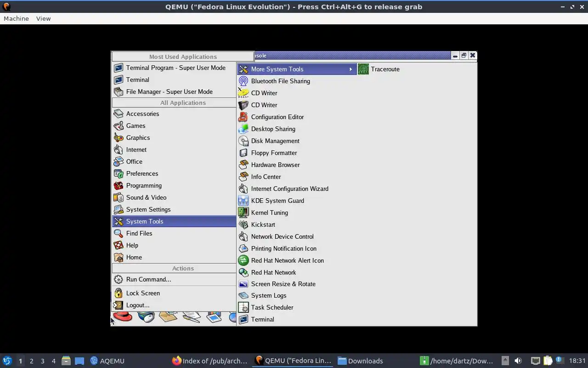Open Help from the main menu
The image size is (588, 368).
tap(174, 245)
